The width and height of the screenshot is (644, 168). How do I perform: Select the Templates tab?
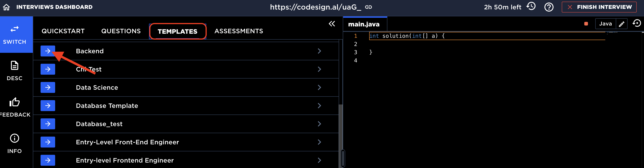coord(178,31)
